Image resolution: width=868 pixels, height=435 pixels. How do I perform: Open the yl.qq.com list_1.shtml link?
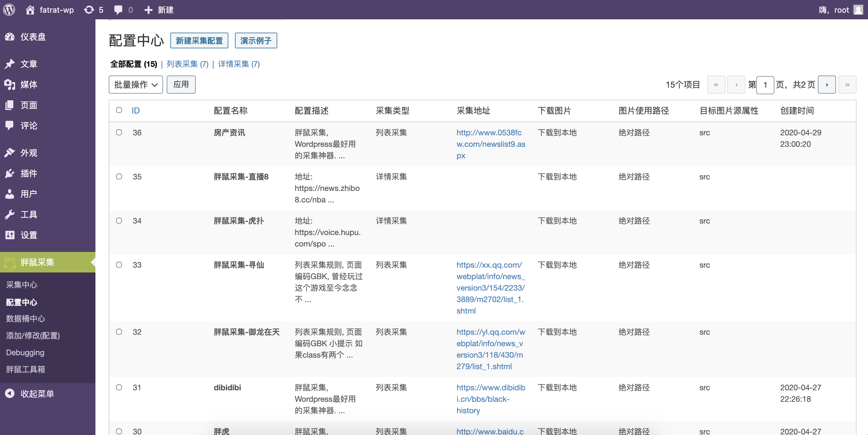point(490,349)
